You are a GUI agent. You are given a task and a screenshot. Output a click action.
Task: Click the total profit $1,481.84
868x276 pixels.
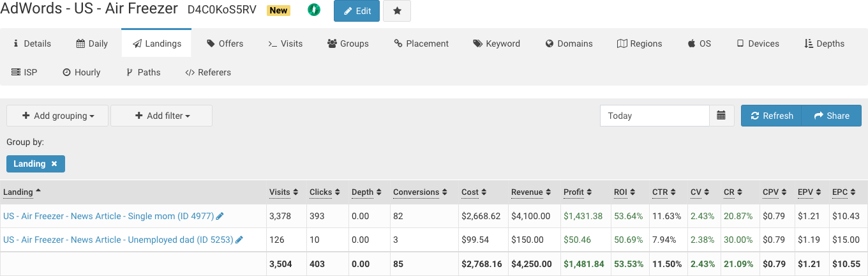(583, 264)
